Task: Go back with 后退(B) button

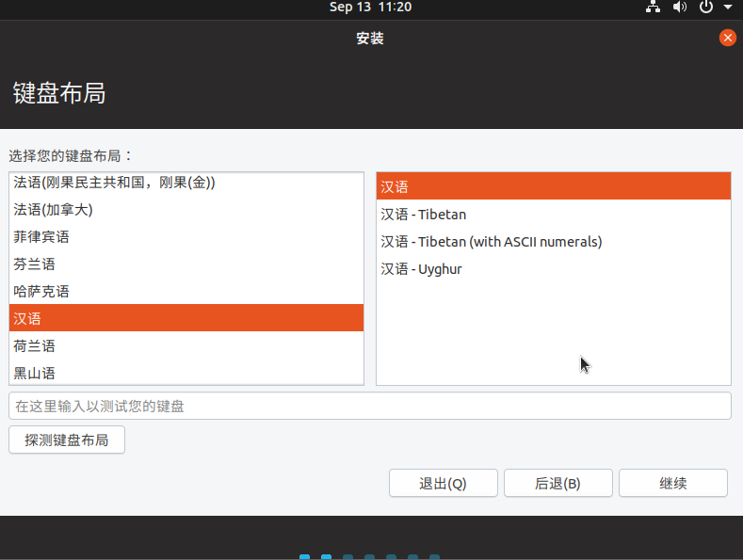Action: point(558,483)
